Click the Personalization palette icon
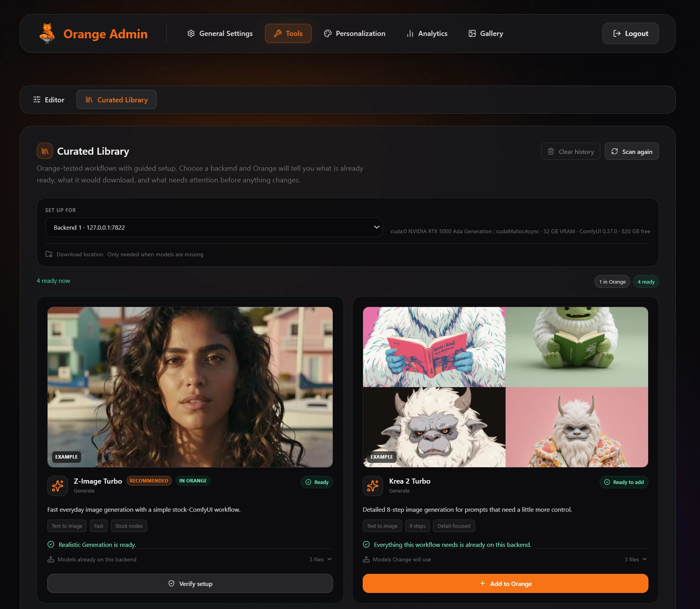700x609 pixels. [328, 34]
